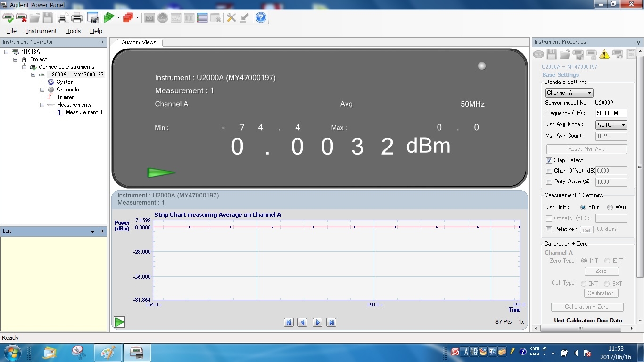Click the Calibration + Zero button
This screenshot has width=644, height=362.
pyautogui.click(x=587, y=307)
